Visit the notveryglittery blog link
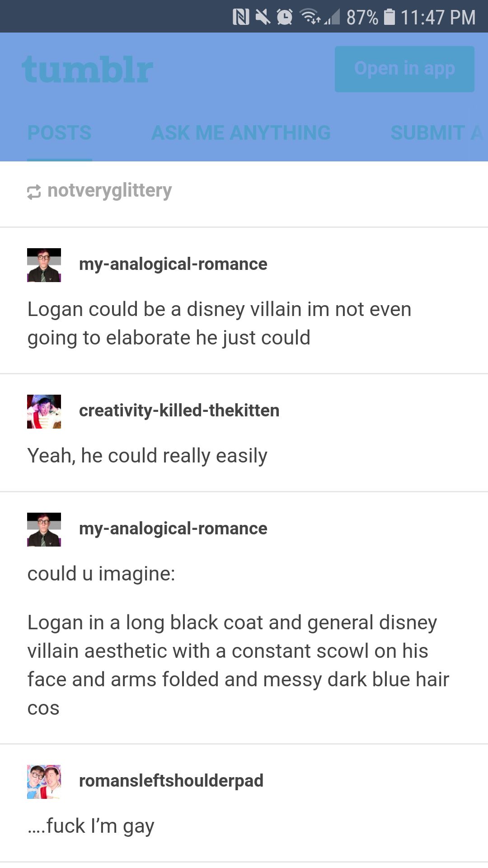Viewport: 488px width, 868px height. coord(109,191)
